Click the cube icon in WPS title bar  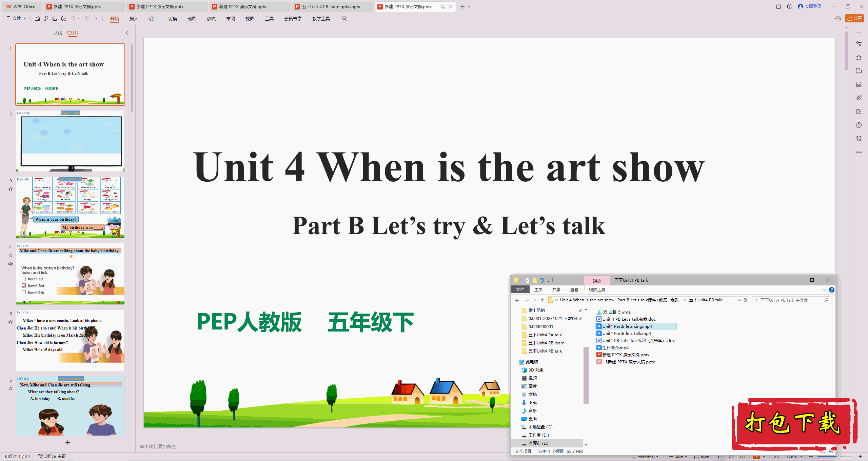coord(790,6)
